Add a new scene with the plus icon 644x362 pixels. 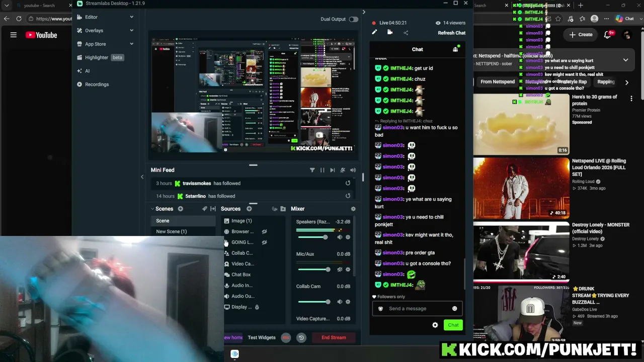point(180,209)
